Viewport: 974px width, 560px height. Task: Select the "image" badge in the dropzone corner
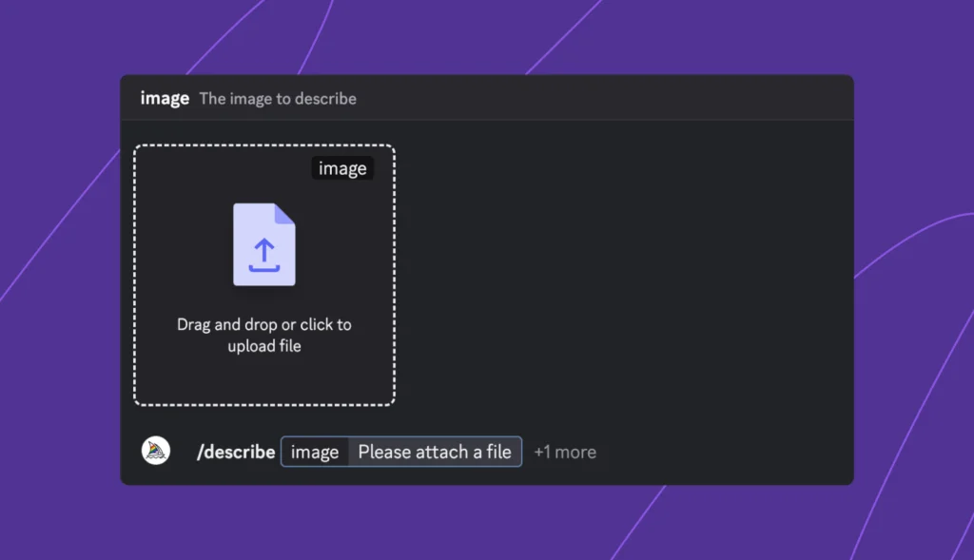[x=342, y=168]
